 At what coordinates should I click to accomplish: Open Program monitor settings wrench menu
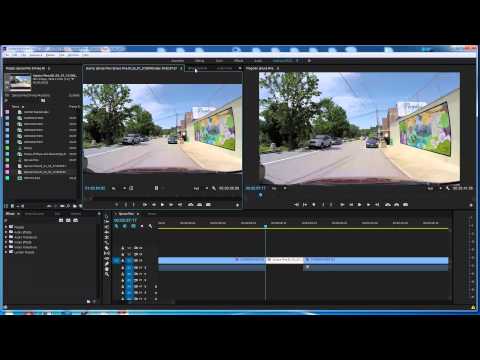click(x=448, y=188)
